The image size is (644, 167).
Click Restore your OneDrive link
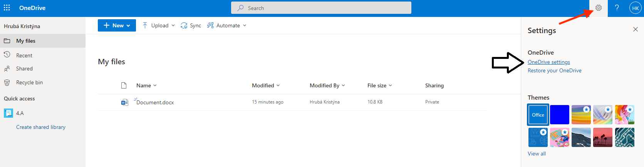(554, 70)
